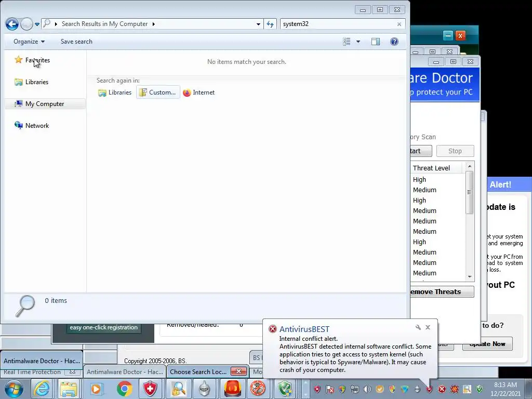Open Windows Media Player taskbar icon

[x=96, y=389]
